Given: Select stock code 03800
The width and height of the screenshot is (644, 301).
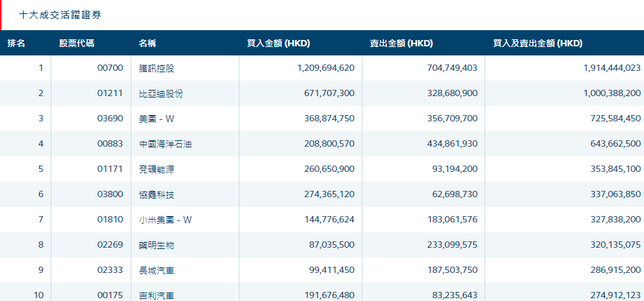Looking at the screenshot, I should tap(110, 194).
